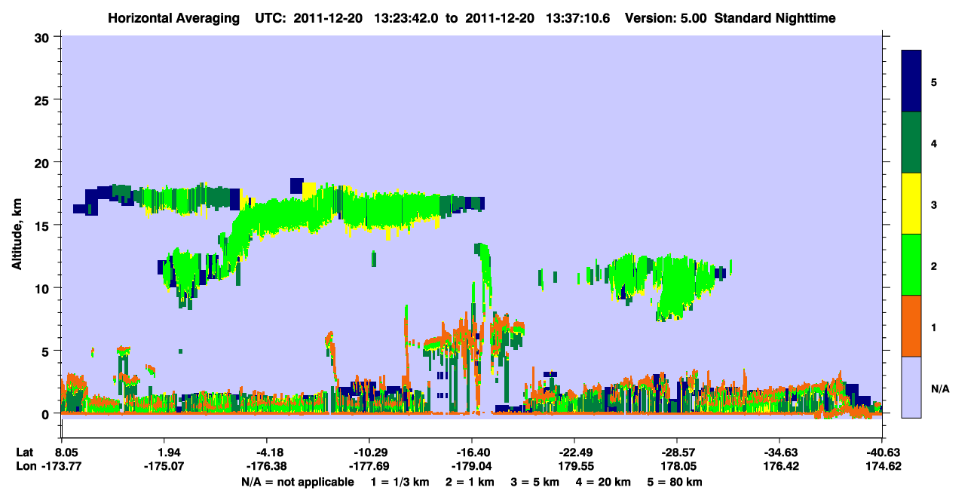Click longitude value -176.38

coord(268,467)
